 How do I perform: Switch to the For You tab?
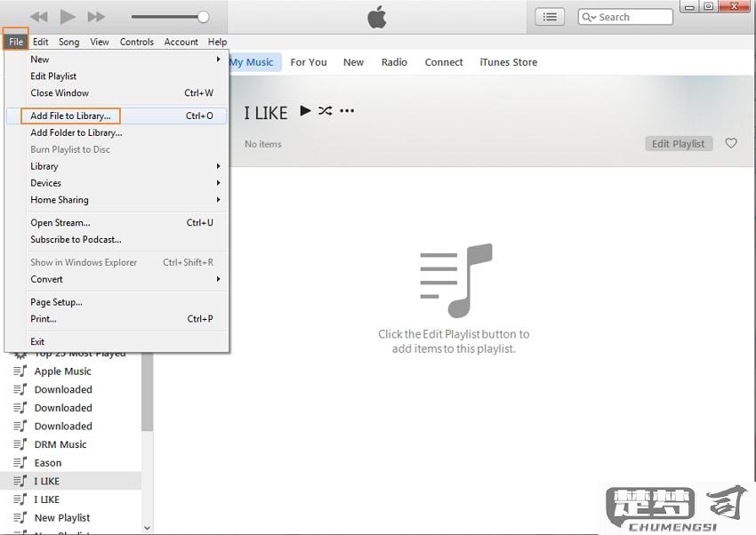[309, 62]
